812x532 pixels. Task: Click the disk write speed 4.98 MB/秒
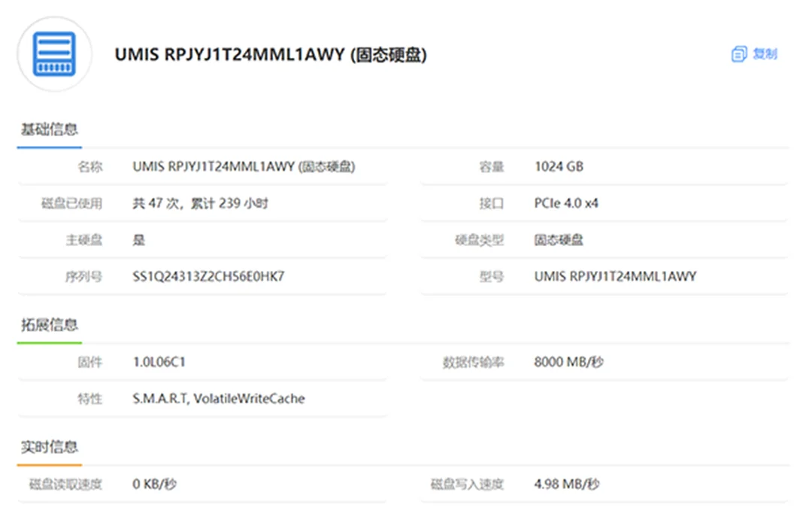566,485
